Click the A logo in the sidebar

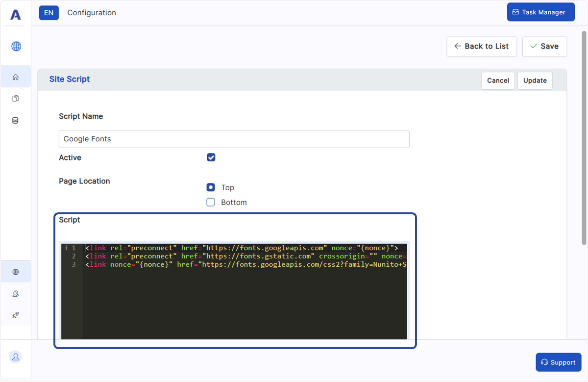(16, 15)
